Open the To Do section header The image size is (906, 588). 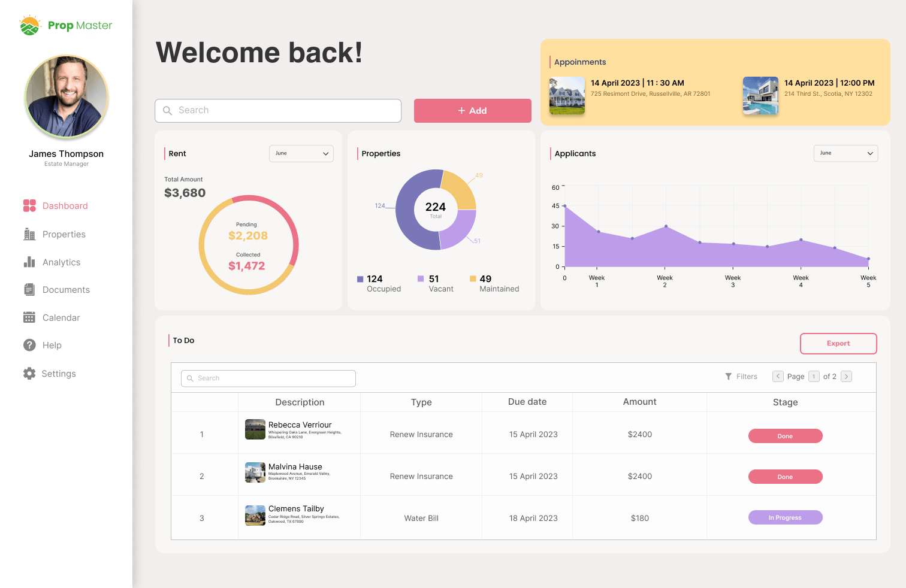[183, 340]
